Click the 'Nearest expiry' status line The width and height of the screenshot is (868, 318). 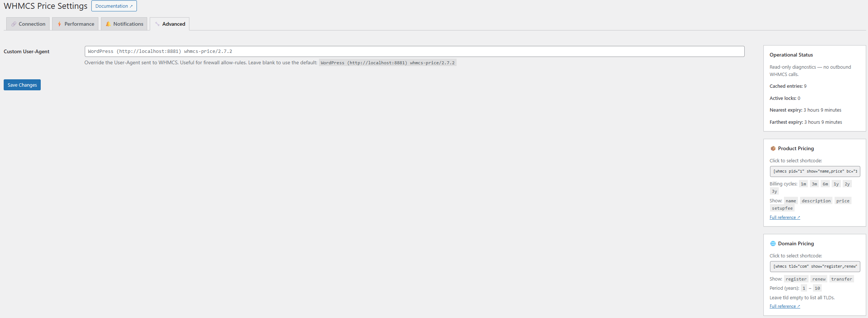coord(805,110)
